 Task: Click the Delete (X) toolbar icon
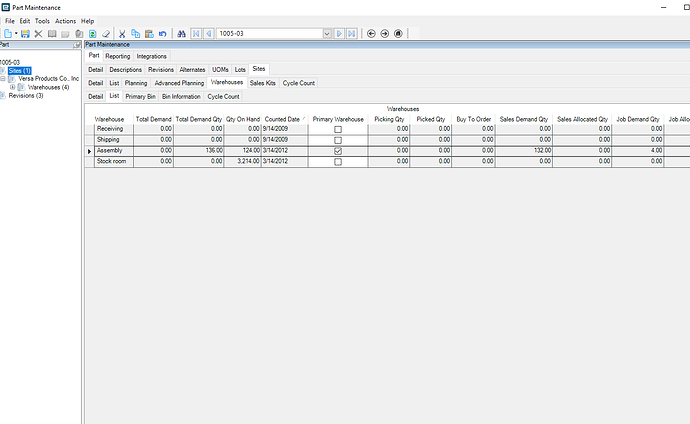click(x=38, y=33)
